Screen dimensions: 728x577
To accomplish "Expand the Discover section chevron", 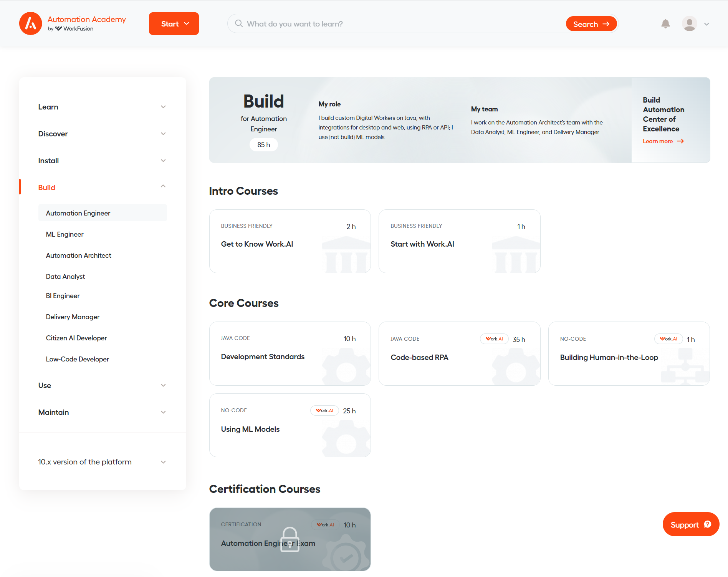I will [x=163, y=134].
